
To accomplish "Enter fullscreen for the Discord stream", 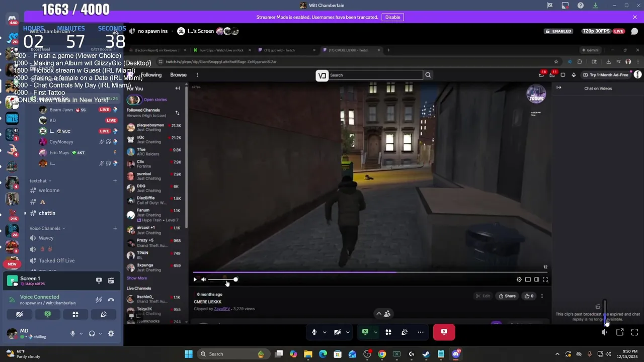I will pyautogui.click(x=634, y=332).
